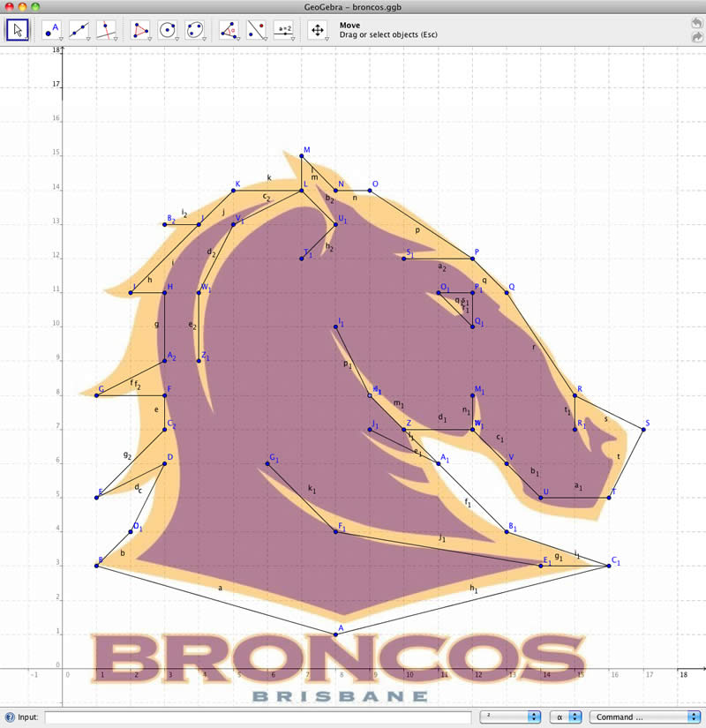The height and width of the screenshot is (728, 706).
Task: Select the Slider (a=2) tool
Action: point(284,30)
